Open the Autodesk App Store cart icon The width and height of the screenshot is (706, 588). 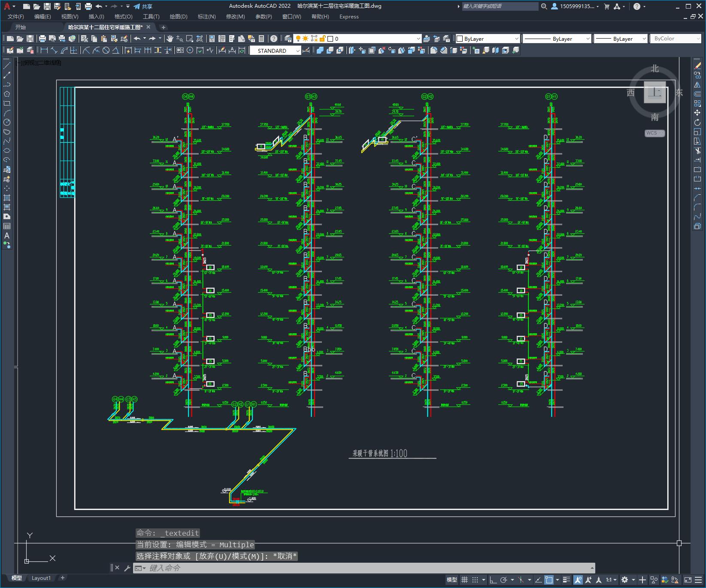606,6
